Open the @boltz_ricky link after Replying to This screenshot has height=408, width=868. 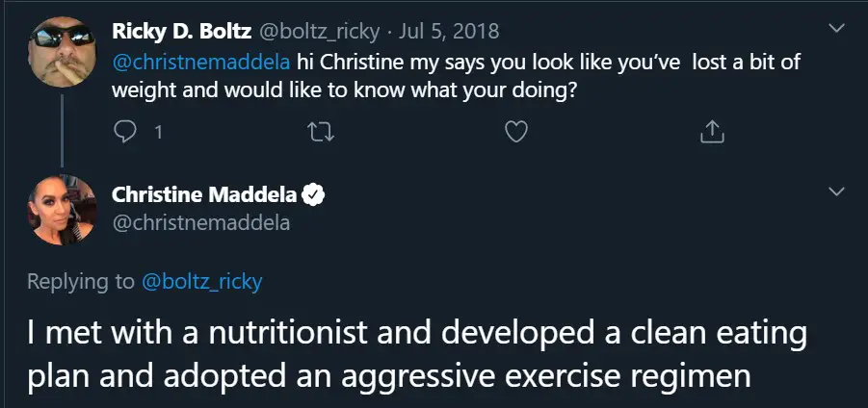(x=202, y=282)
